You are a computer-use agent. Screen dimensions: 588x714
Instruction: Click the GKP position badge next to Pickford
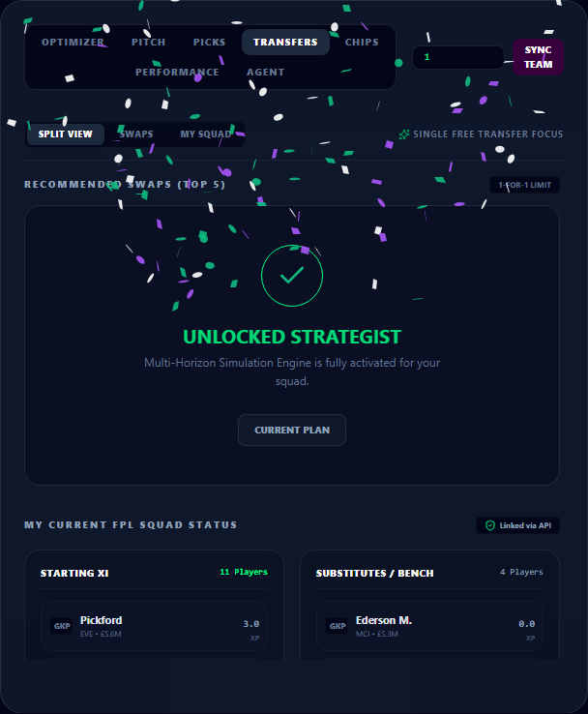click(62, 626)
